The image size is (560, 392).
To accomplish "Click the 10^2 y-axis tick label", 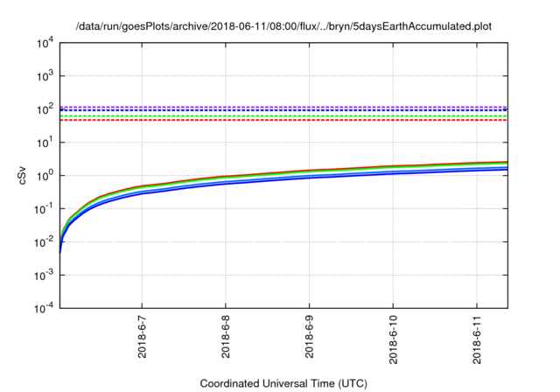I will click(x=46, y=108).
